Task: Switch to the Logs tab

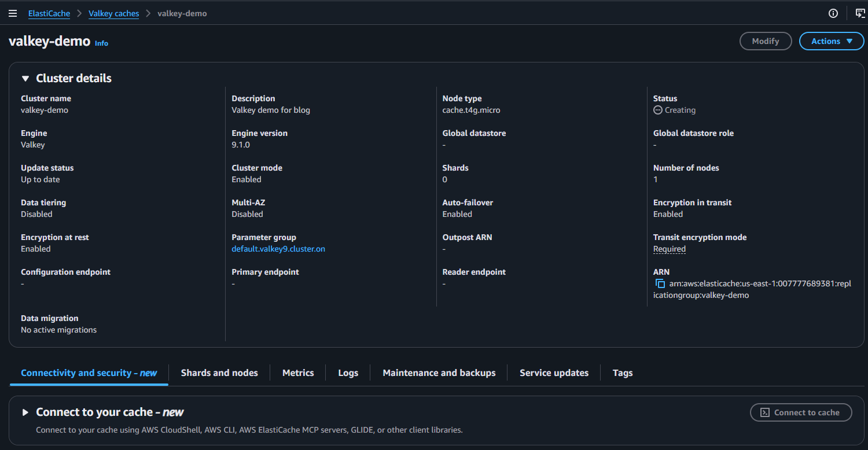Action: click(348, 373)
